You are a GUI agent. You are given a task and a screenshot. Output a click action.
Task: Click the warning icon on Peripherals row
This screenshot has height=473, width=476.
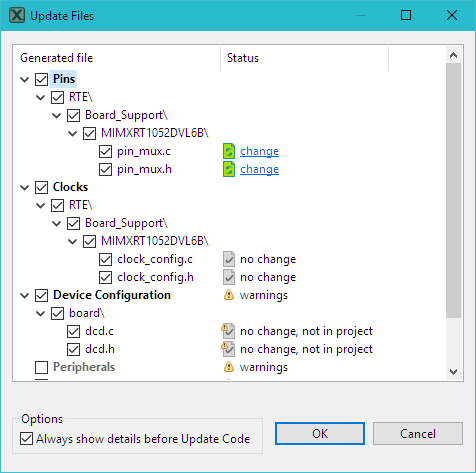click(229, 367)
